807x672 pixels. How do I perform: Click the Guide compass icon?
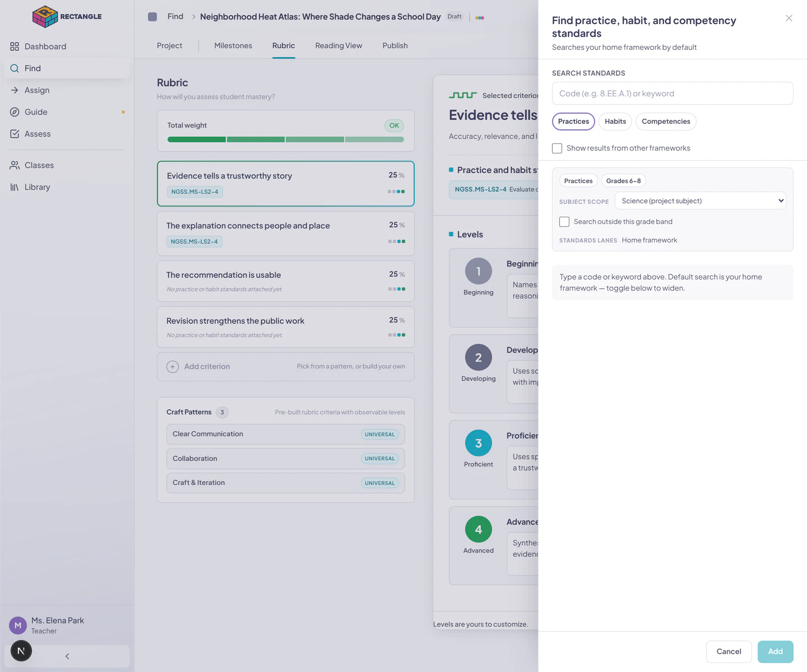pos(15,112)
